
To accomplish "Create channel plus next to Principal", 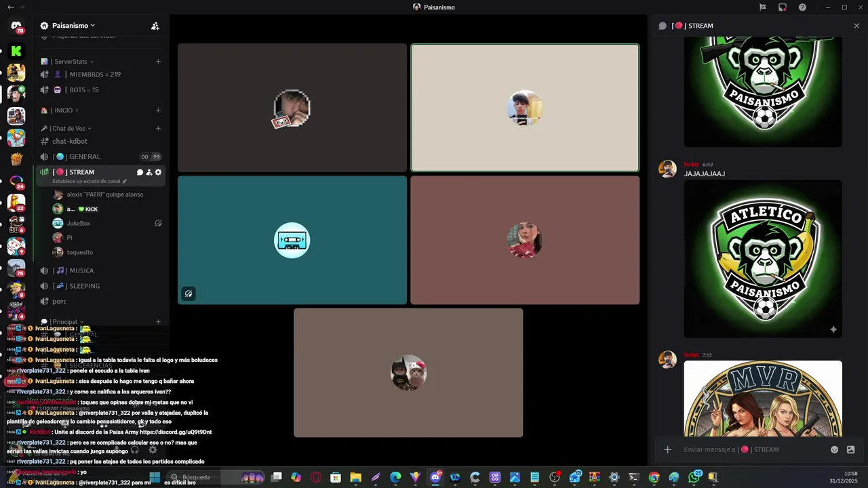I will coord(158,322).
